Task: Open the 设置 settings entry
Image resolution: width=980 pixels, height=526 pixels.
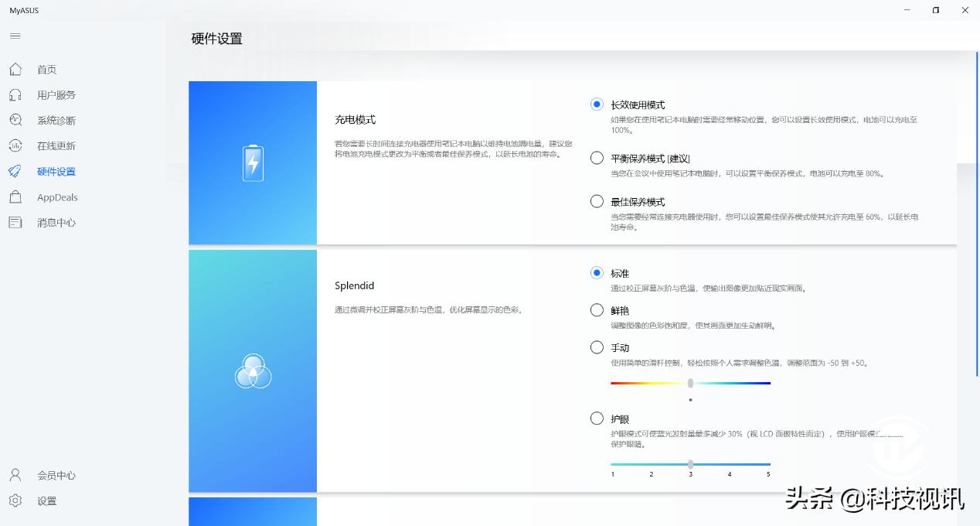Action: click(x=15, y=500)
